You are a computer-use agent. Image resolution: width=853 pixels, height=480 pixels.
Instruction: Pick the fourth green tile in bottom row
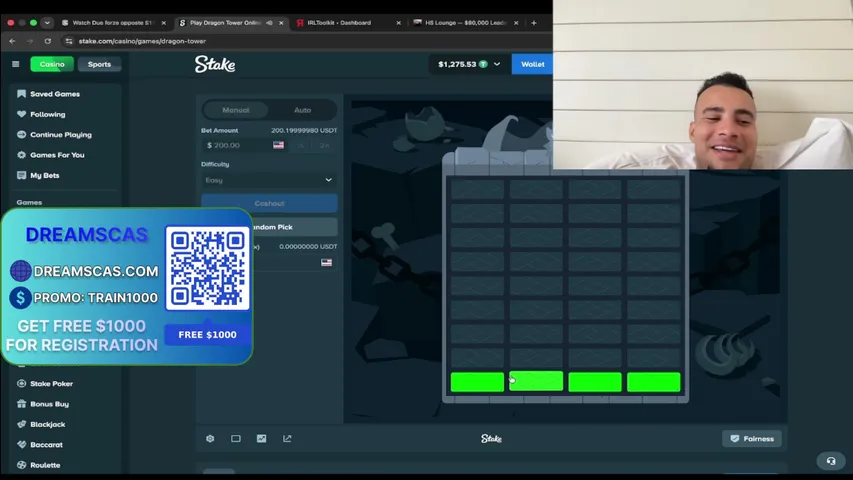click(x=653, y=382)
